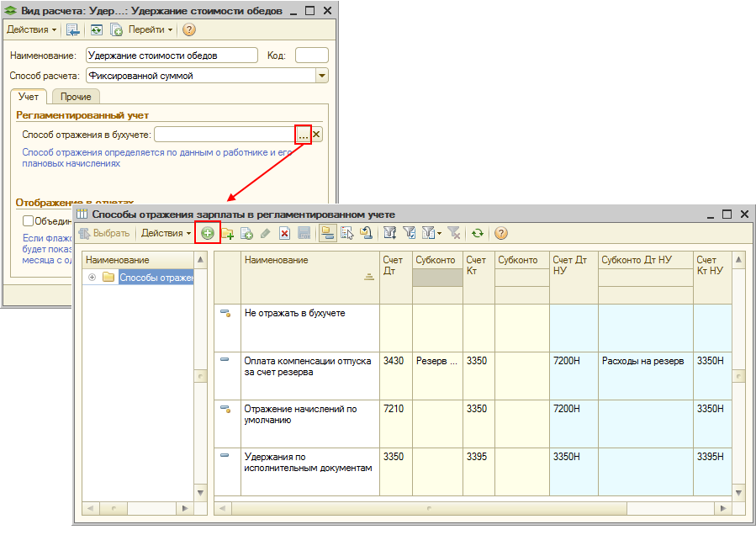Select the Не отражать в бухучете row

point(294,314)
